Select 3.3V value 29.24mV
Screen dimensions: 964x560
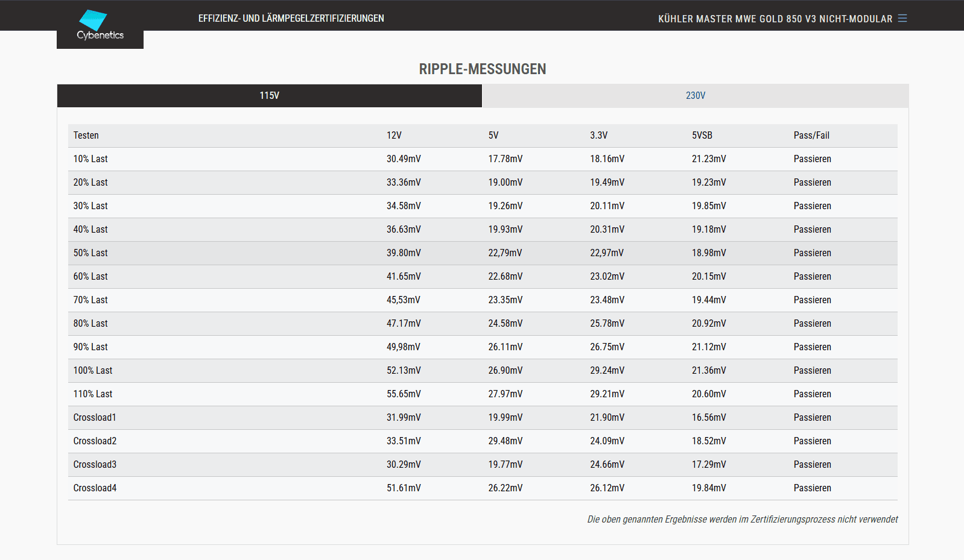[607, 371]
